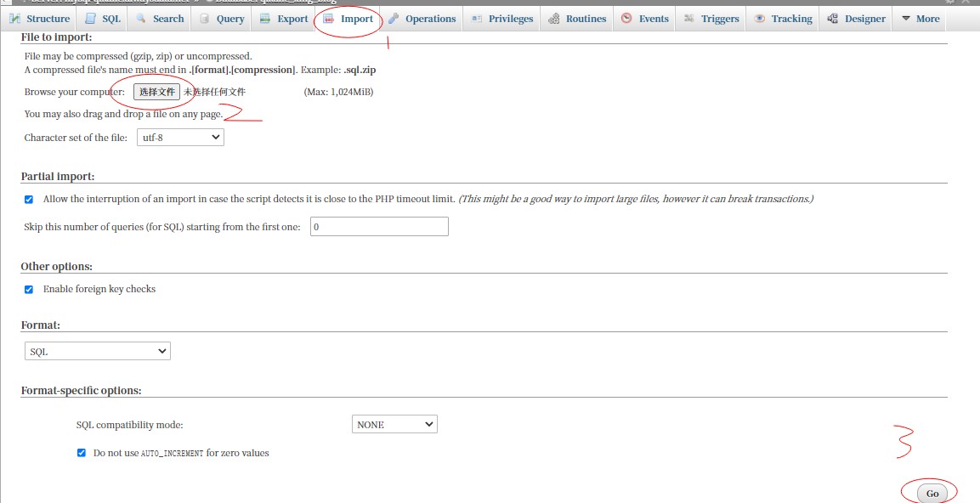Click the choose file button
Screen dimensions: 980x503
157,92
